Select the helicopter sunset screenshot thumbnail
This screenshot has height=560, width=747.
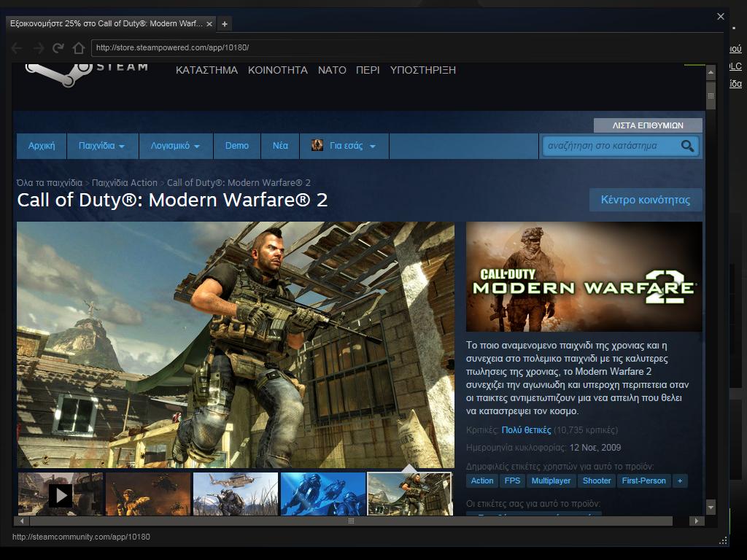click(x=148, y=494)
